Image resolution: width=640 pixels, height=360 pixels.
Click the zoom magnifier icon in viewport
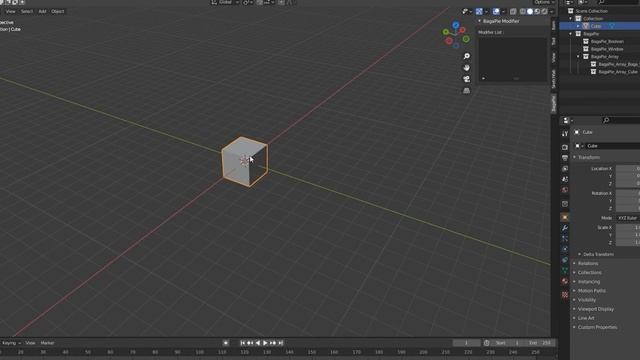coord(467,56)
